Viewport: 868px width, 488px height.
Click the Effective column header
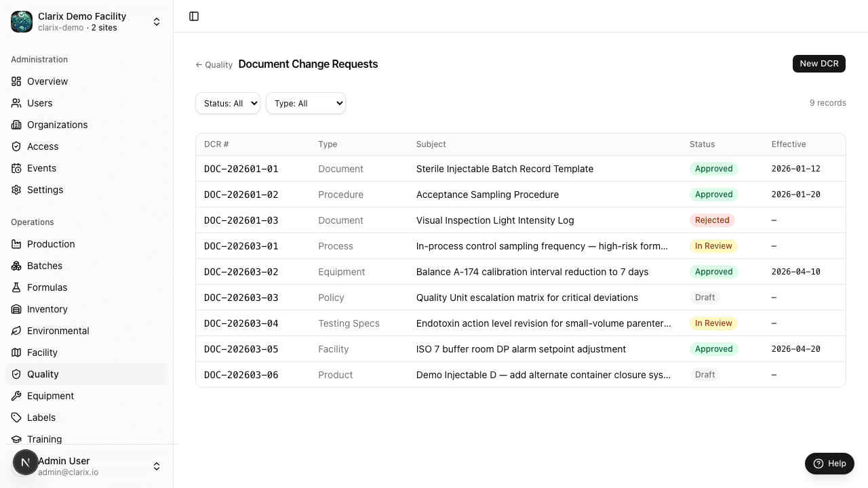coord(789,144)
